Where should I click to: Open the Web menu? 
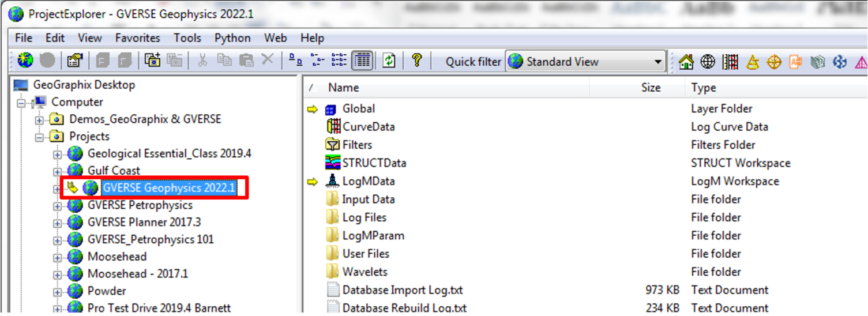275,38
